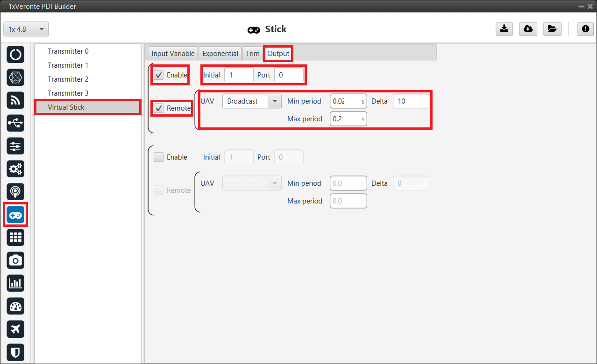Select Transmitter 2 in the list
Image resolution: width=597 pixels, height=364 pixels.
click(68, 79)
